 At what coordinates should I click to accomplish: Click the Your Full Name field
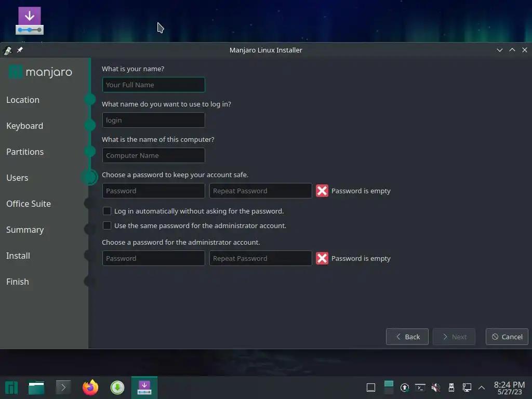tap(154, 85)
